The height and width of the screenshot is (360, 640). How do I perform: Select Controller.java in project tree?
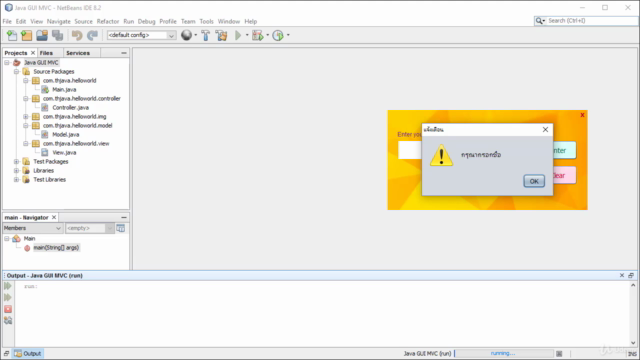[70, 107]
